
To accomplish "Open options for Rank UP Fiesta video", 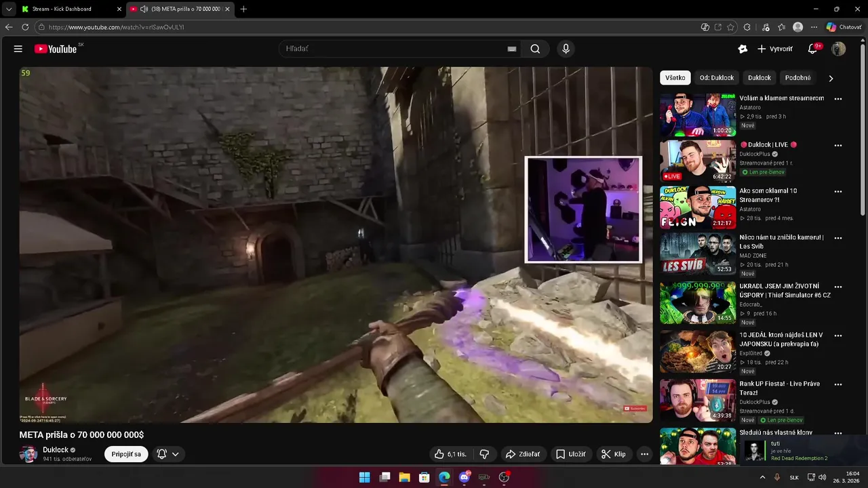I will coord(838,385).
